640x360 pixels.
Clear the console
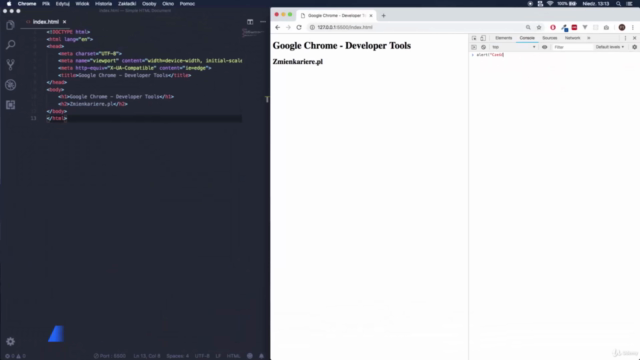click(483, 47)
